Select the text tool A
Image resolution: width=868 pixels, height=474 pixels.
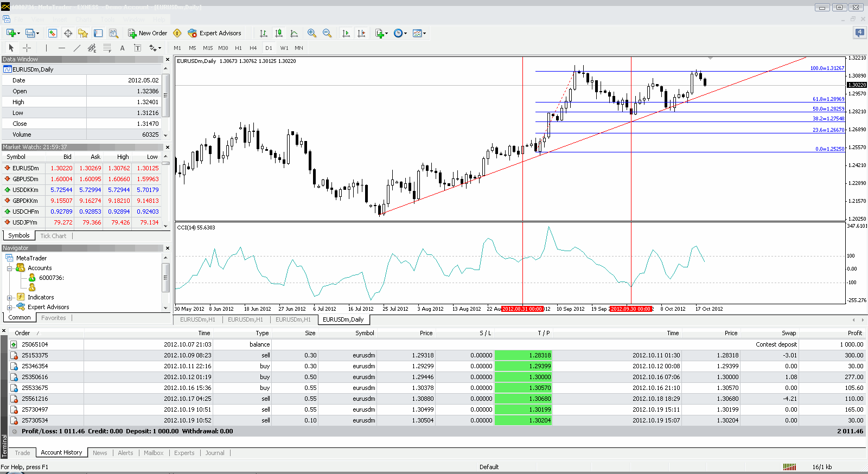coord(122,48)
